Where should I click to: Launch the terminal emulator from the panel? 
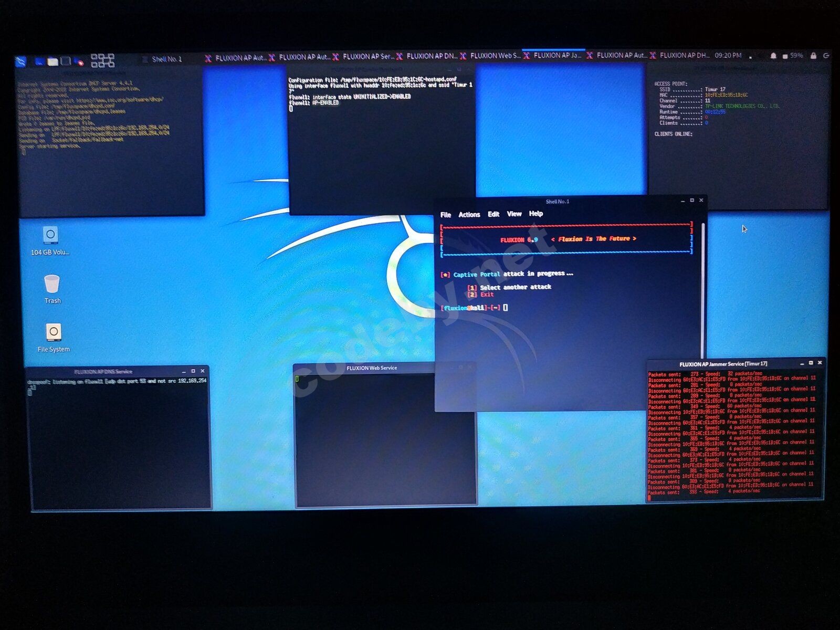[x=66, y=61]
